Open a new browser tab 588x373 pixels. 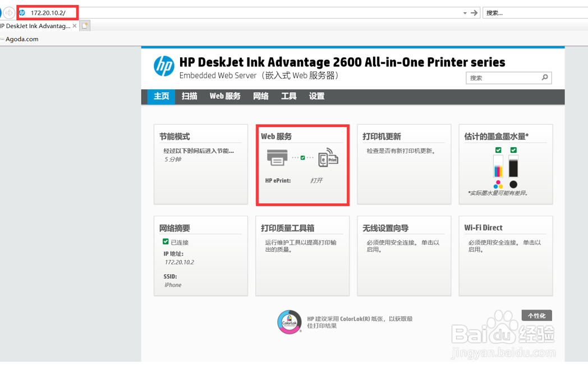click(x=86, y=25)
